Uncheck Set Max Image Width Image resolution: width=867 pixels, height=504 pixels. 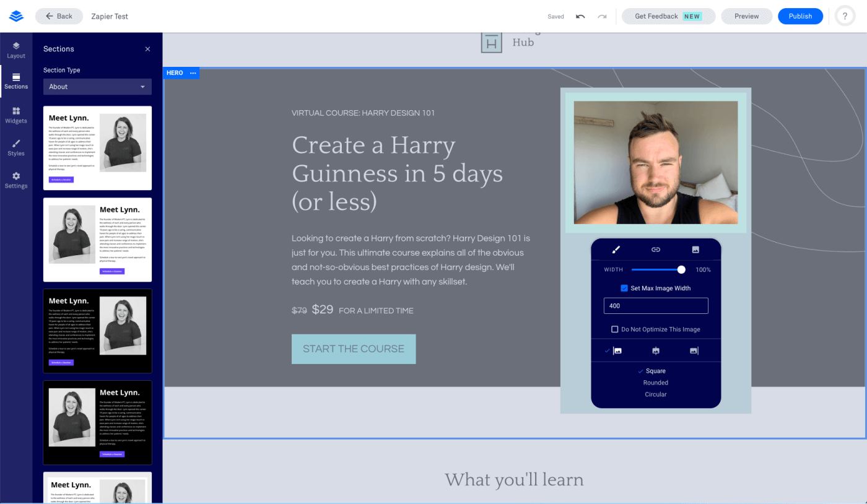[625, 288]
